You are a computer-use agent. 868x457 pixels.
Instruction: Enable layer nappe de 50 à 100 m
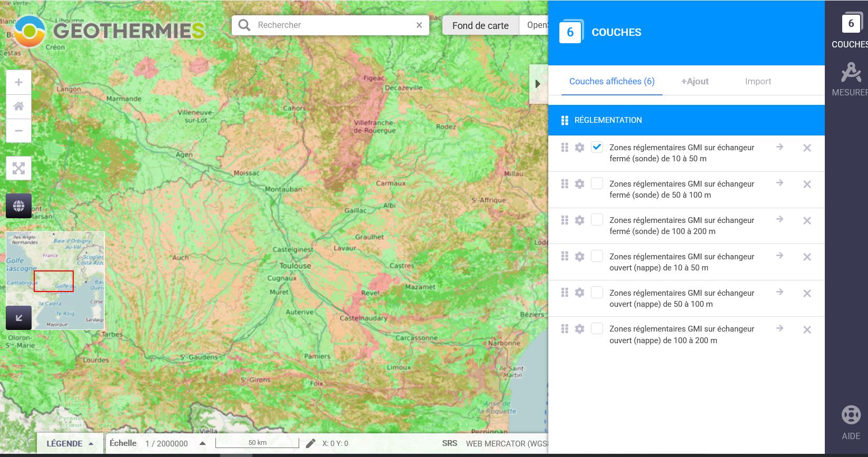point(597,292)
